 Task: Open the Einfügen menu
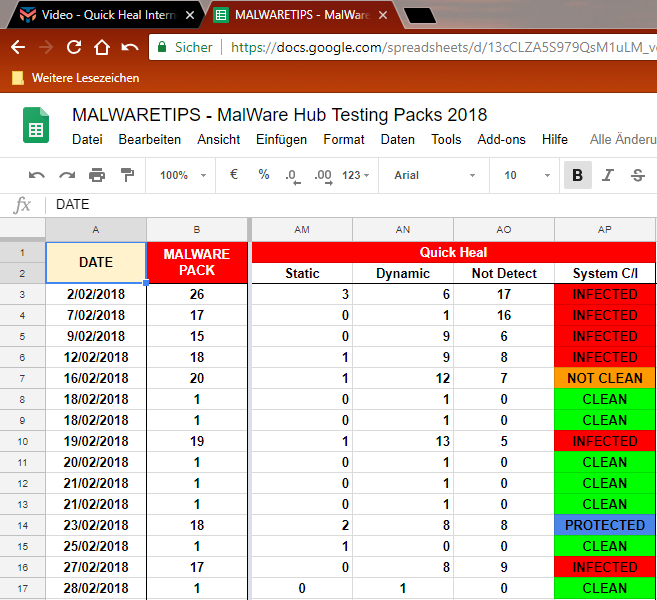tap(281, 140)
